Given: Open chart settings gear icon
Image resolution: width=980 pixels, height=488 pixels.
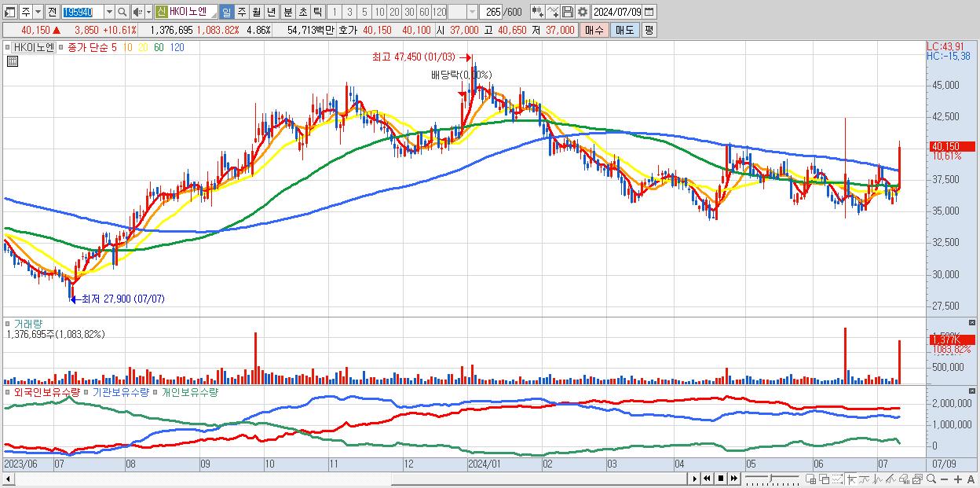Looking at the screenshot, I should pos(583,12).
